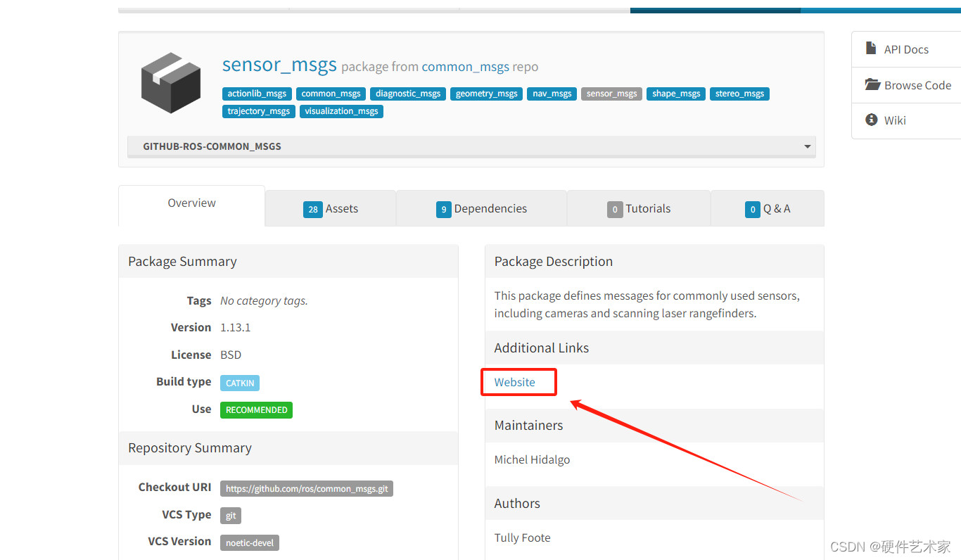961x560 pixels.
Task: Open the Website additional link
Action: point(514,382)
